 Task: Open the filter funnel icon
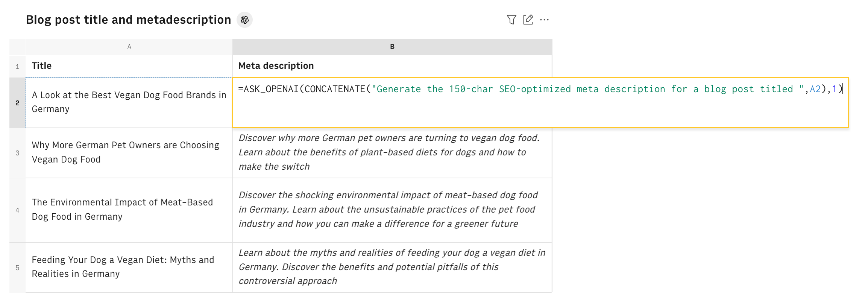click(511, 20)
